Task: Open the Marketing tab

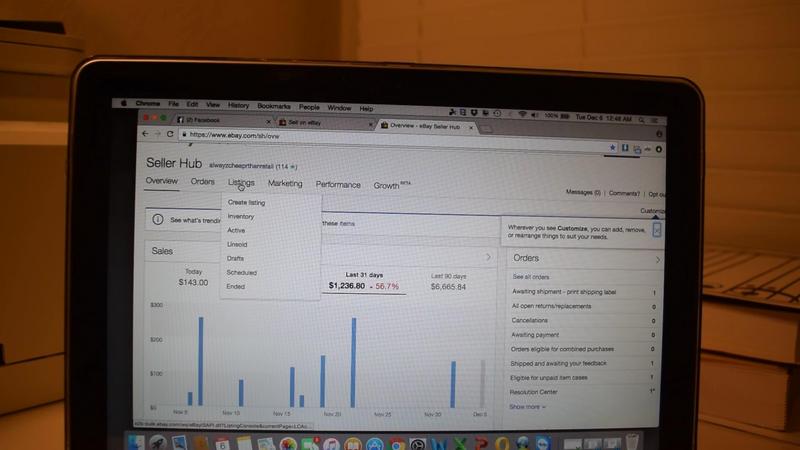Action: [285, 184]
